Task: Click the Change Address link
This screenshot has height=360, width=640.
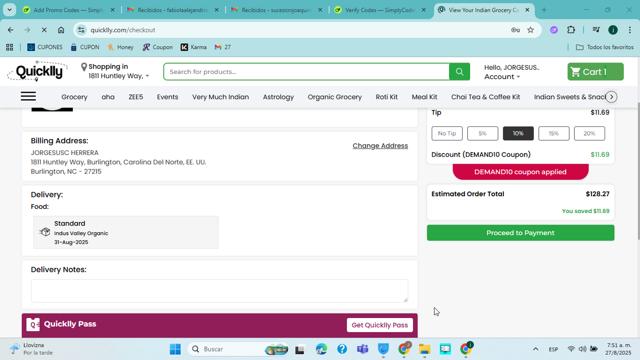Action: click(380, 146)
